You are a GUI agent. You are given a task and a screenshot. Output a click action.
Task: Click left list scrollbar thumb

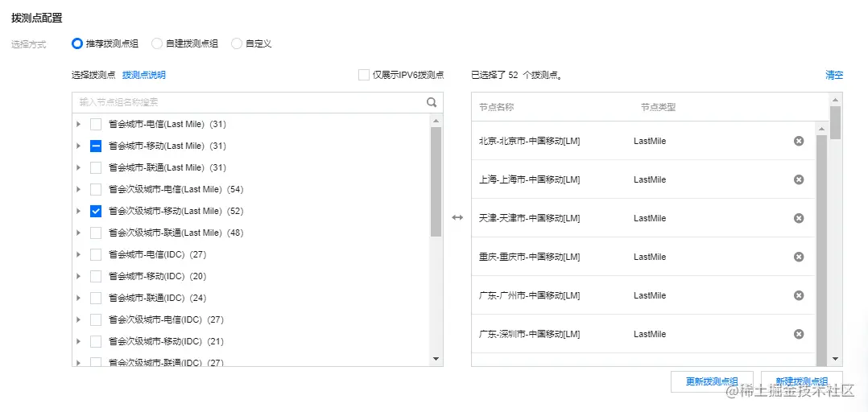tap(436, 182)
